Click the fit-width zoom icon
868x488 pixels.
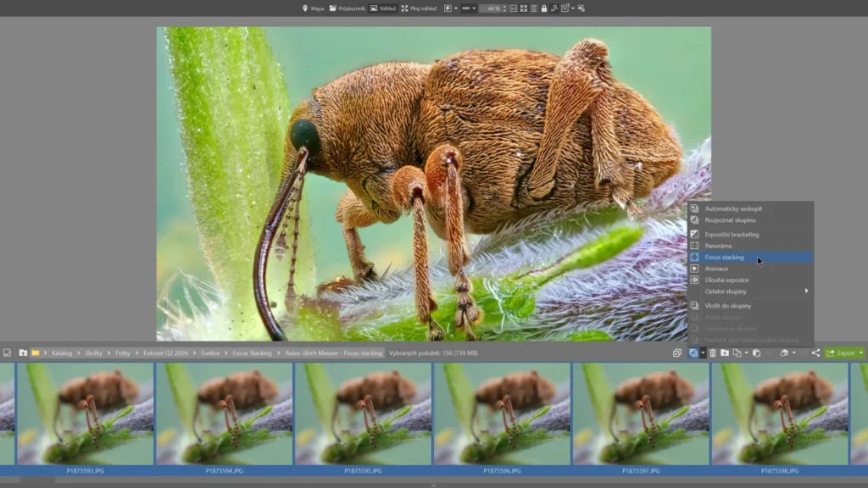click(534, 8)
